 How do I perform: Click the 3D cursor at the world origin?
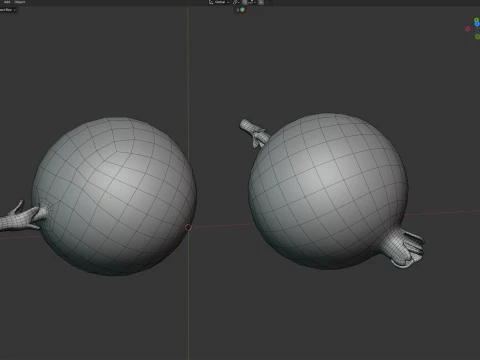(188, 227)
